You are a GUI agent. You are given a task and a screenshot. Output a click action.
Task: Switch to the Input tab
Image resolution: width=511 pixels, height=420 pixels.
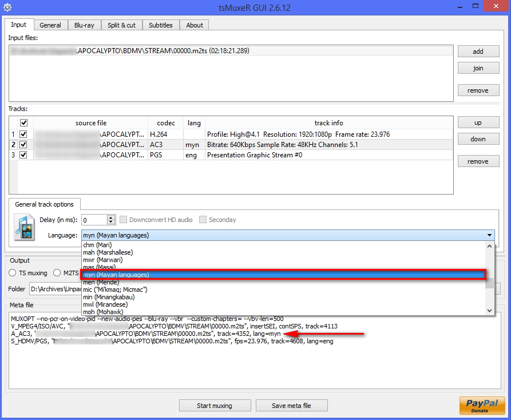click(x=18, y=25)
